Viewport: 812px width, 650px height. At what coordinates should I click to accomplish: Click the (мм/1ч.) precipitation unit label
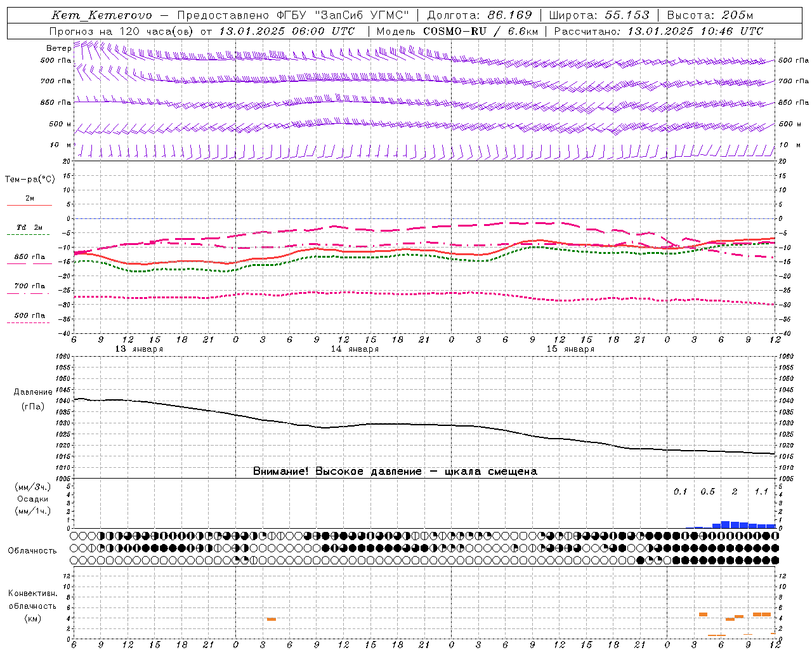33,511
